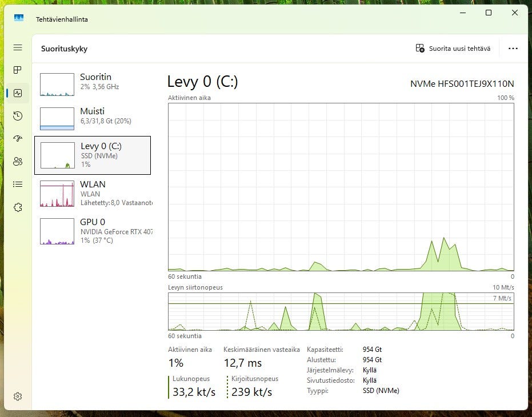
Task: Click the WLAN mini graph thumbnail
Action: [x=57, y=194]
